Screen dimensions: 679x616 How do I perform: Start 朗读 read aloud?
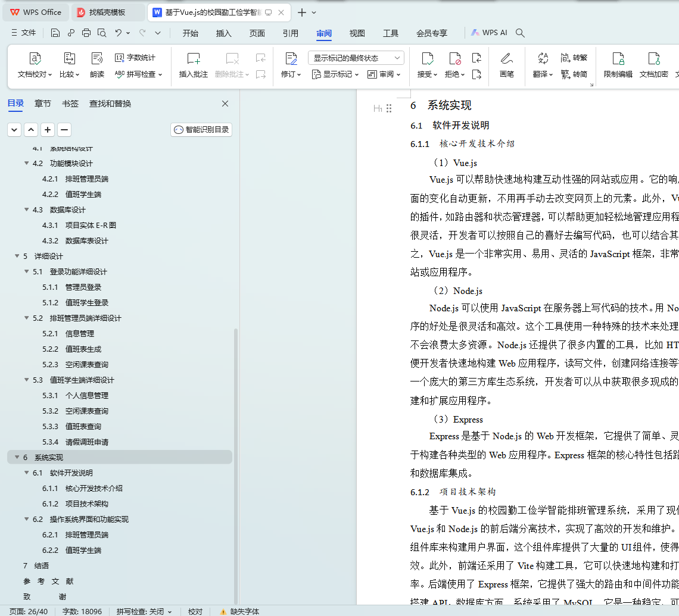pos(97,65)
